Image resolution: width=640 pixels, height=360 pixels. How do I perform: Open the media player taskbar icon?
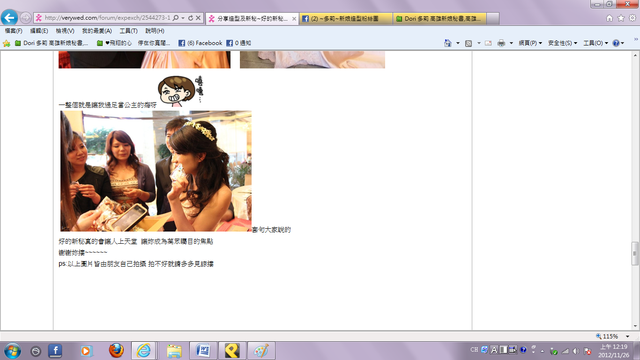click(86, 351)
